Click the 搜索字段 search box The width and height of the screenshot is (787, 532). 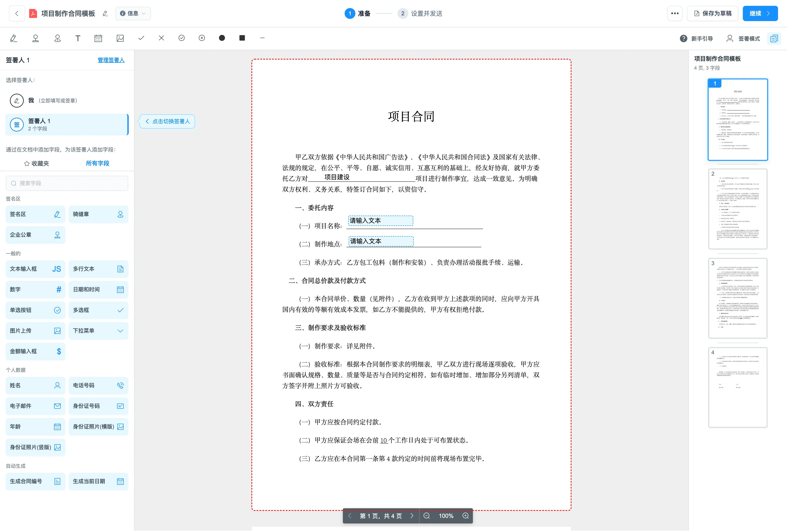pos(67,183)
